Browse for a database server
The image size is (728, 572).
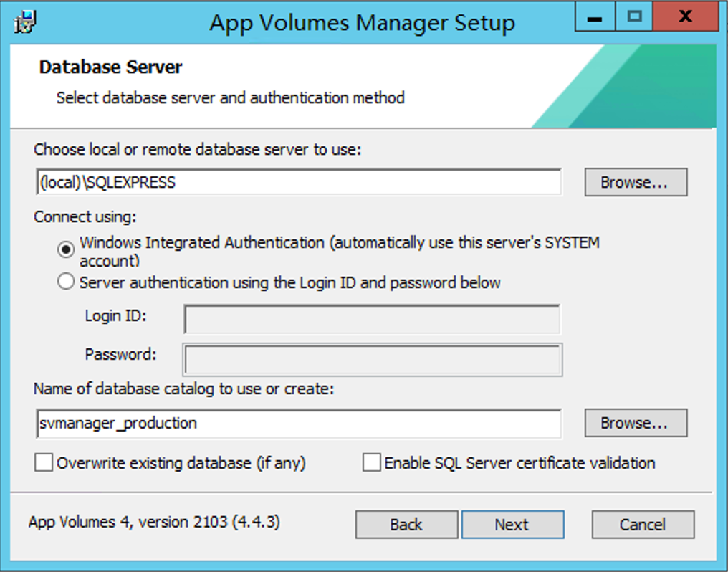(635, 182)
